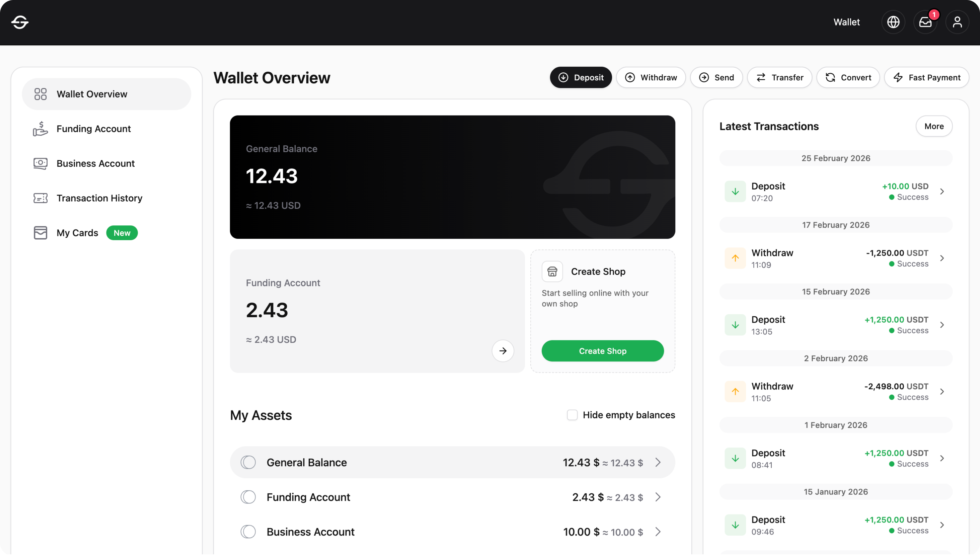Click the Create Shop storefront icon
Screen dimensions: 980x556
(552, 271)
